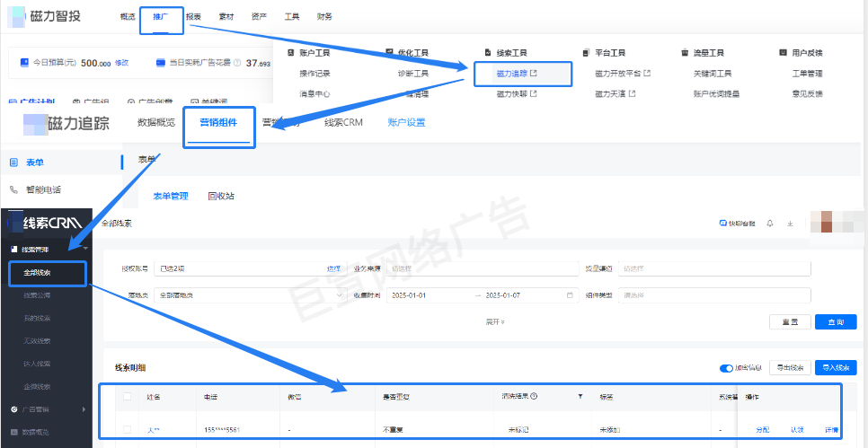Open 意见反馈 under 用户反馈
Viewport: 868px width, 448px height.
[807, 94]
